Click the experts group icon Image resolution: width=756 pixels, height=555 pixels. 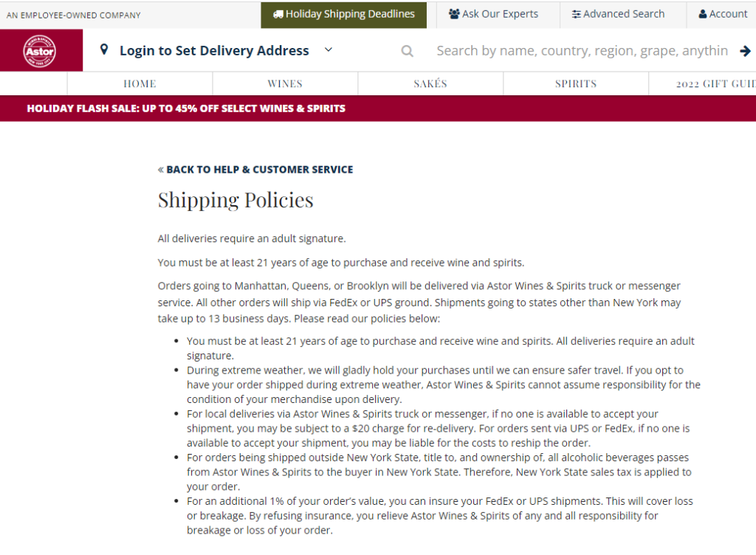click(x=454, y=14)
